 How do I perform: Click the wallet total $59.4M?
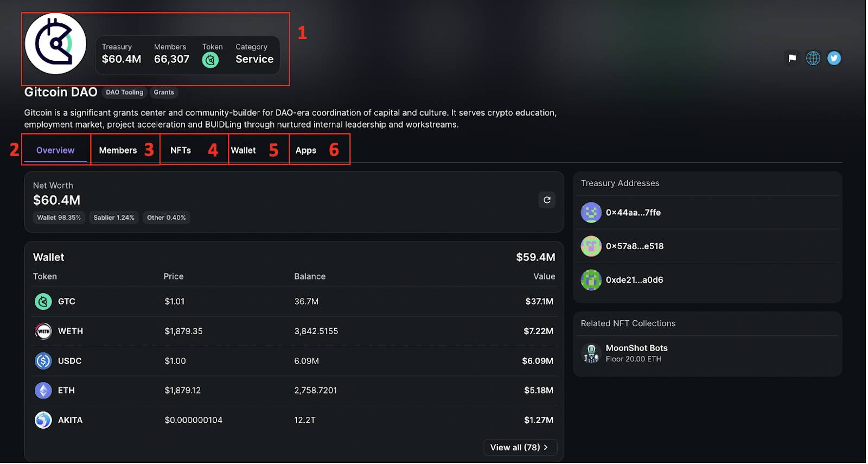[535, 257]
